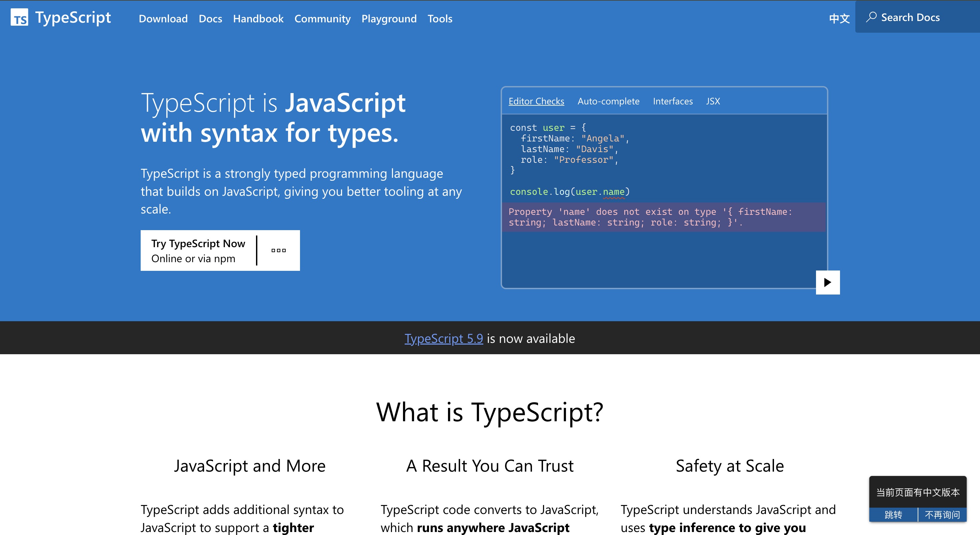This screenshot has width=980, height=535.
Task: Follow the TypeScript 5.9 link
Action: pos(444,338)
